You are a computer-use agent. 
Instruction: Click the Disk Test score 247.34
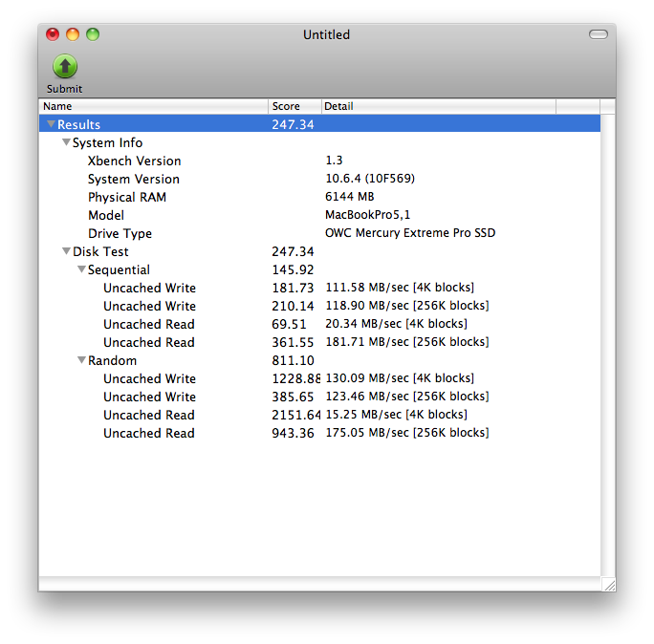tap(293, 251)
